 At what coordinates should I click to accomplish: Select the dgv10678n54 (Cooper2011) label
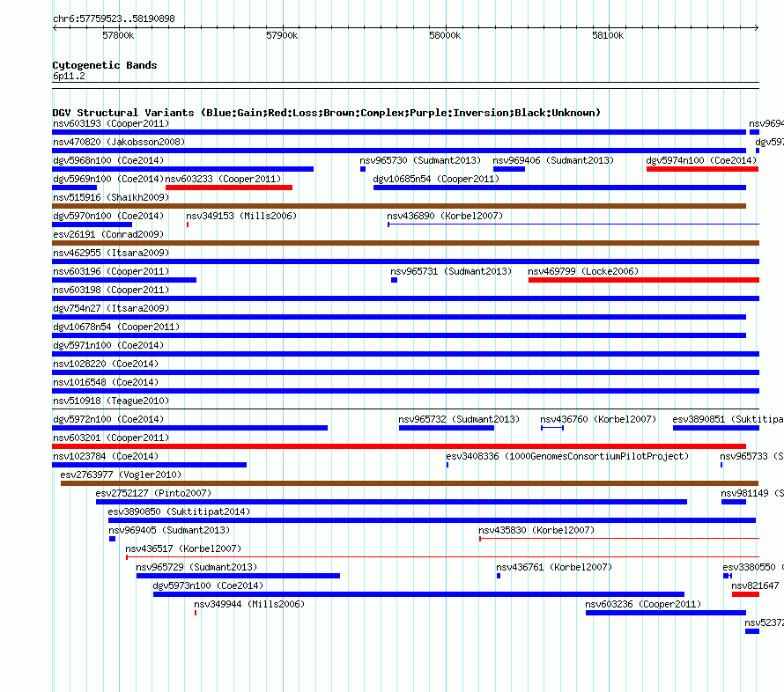pyautogui.click(x=116, y=327)
